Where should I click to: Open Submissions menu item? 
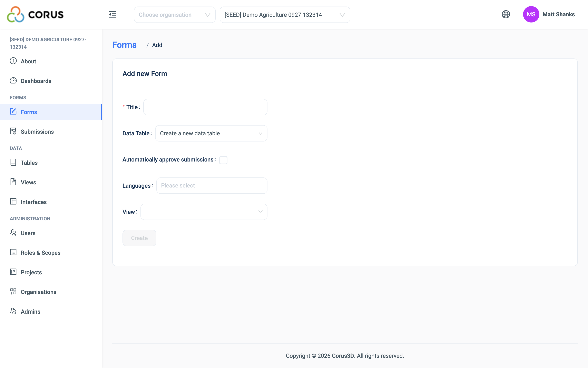(x=51, y=132)
